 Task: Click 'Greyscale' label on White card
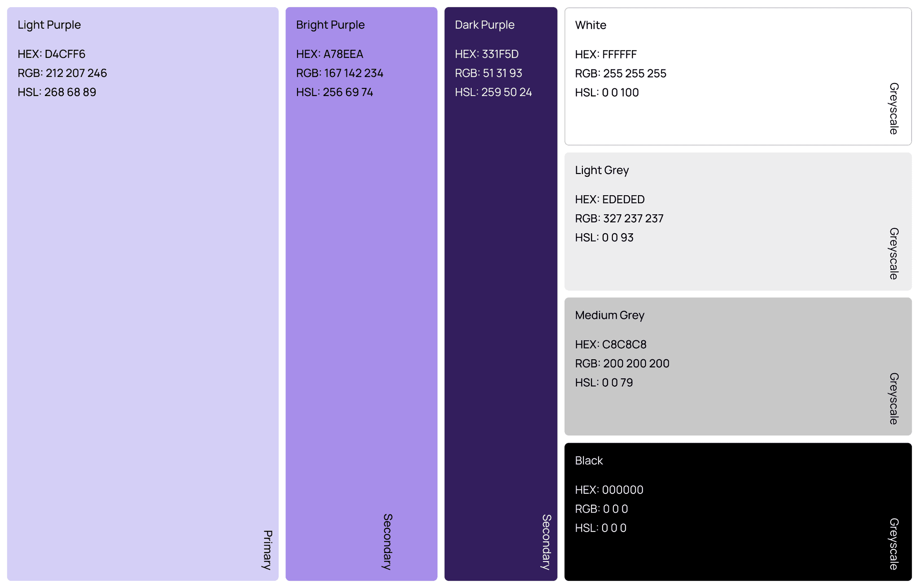pyautogui.click(x=894, y=109)
